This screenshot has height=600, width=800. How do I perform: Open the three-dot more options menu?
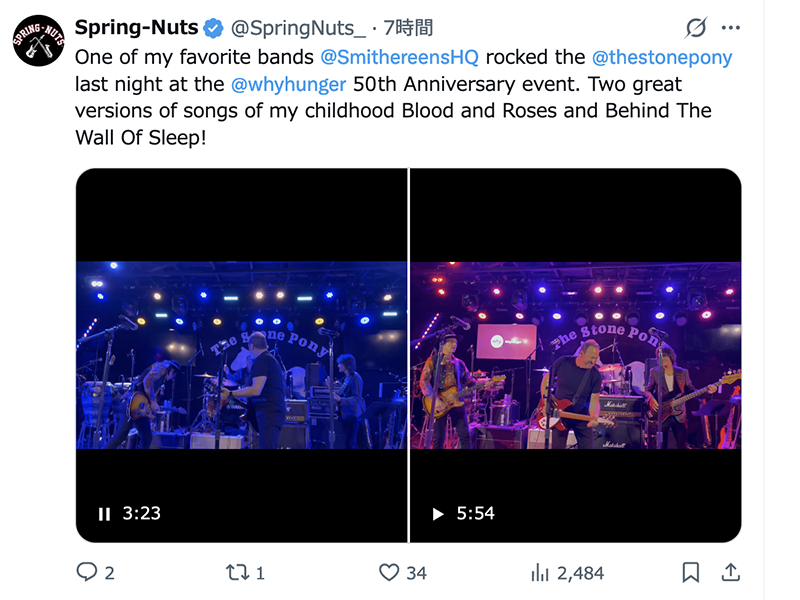tap(731, 28)
